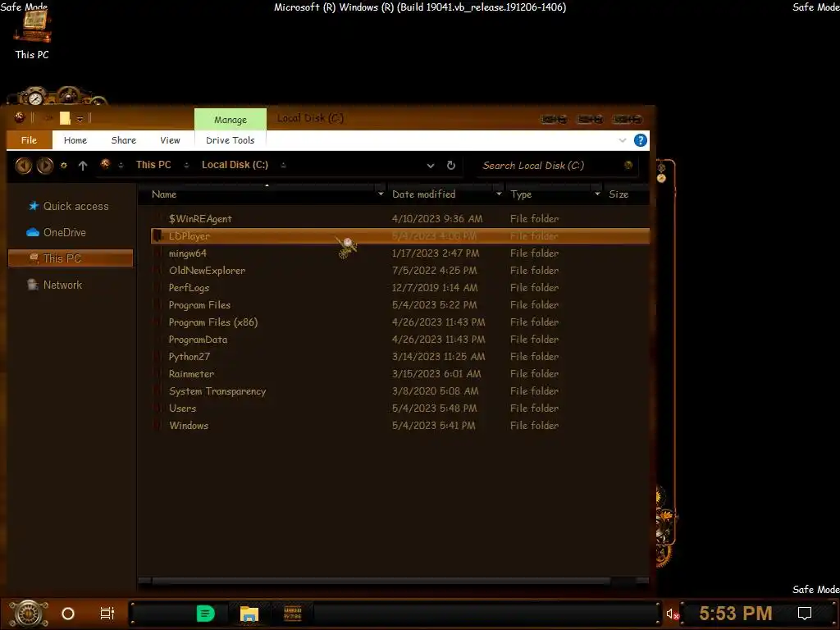
Task: Open the steampunk Start button
Action: pos(27,614)
